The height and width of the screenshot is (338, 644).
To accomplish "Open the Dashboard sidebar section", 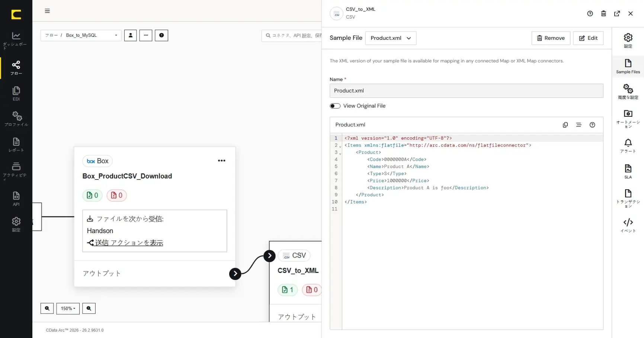I will click(16, 40).
